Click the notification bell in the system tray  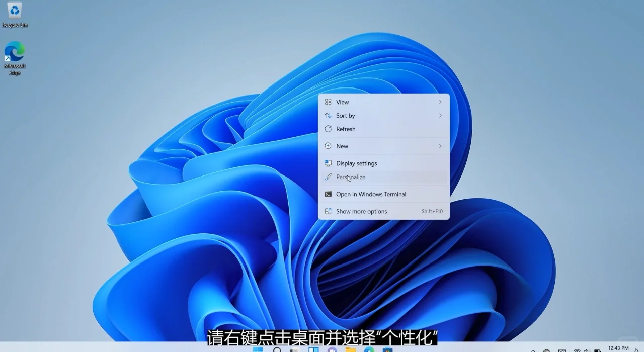coord(638,348)
